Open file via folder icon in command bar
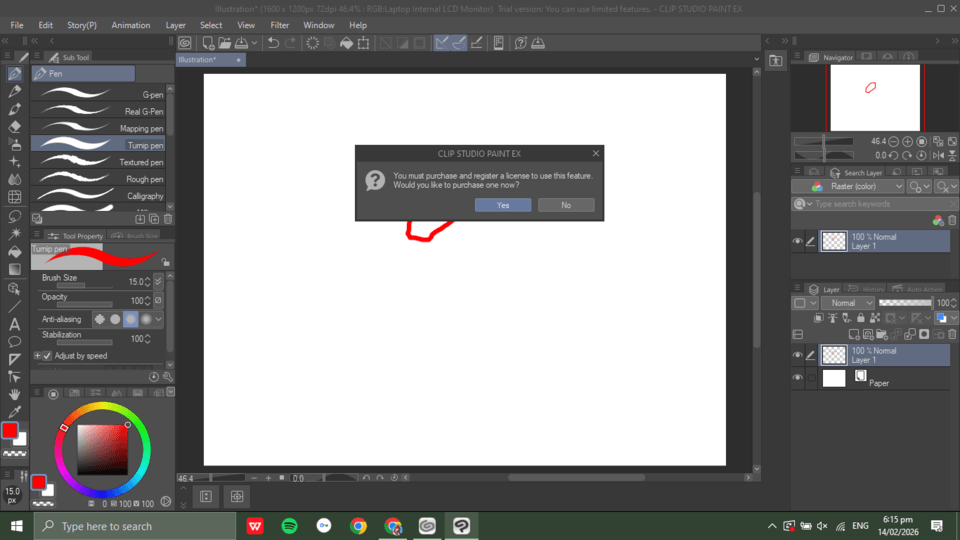This screenshot has width=960, height=540. 225,43
